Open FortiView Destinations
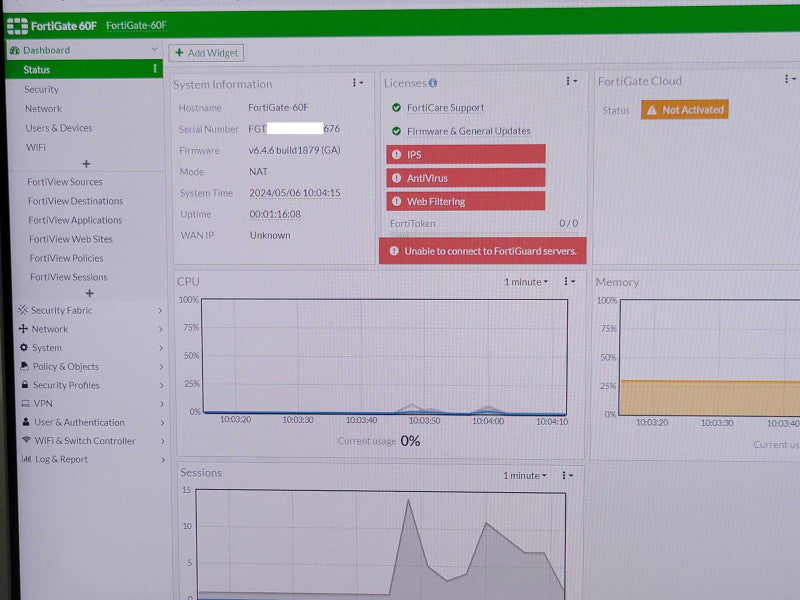The image size is (800, 600). [x=76, y=201]
